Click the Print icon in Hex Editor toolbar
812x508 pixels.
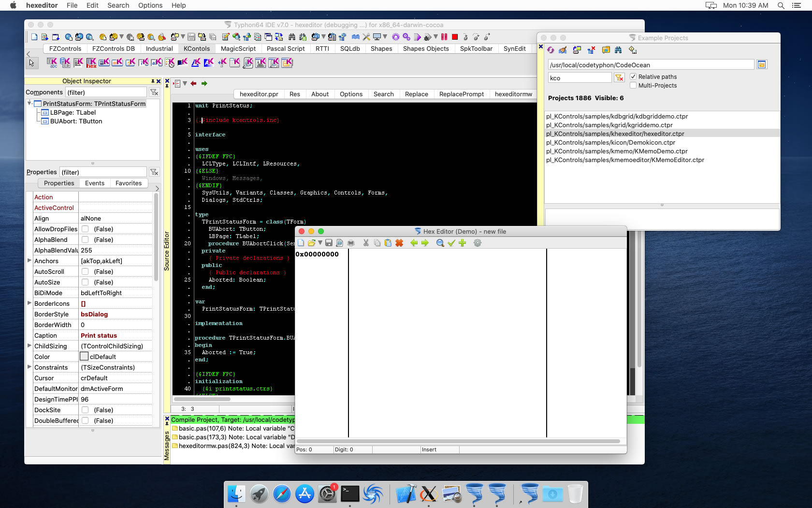tap(351, 243)
